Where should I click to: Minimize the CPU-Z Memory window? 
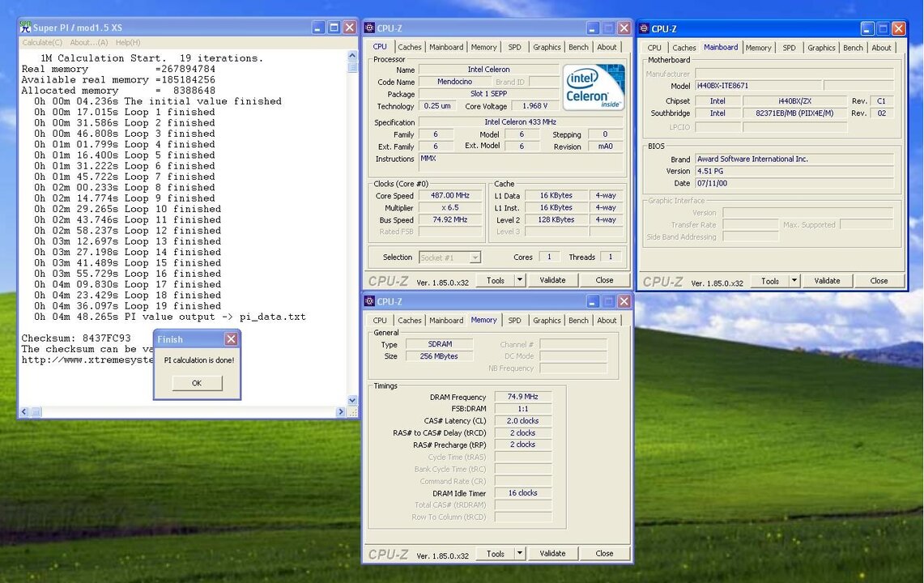click(x=593, y=301)
